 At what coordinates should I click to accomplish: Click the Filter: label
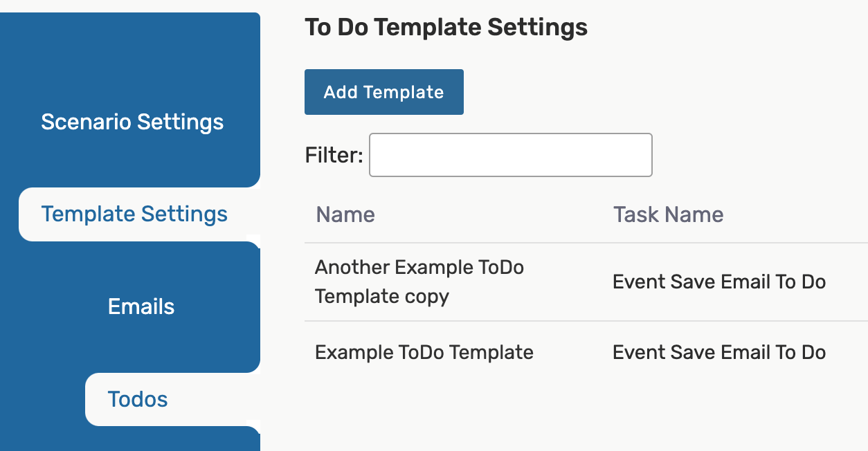tap(334, 155)
